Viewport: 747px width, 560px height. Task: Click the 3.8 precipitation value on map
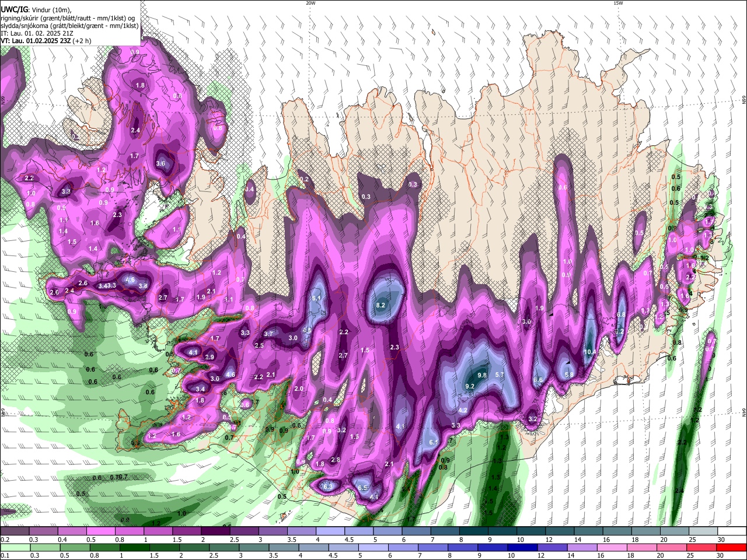(x=143, y=286)
